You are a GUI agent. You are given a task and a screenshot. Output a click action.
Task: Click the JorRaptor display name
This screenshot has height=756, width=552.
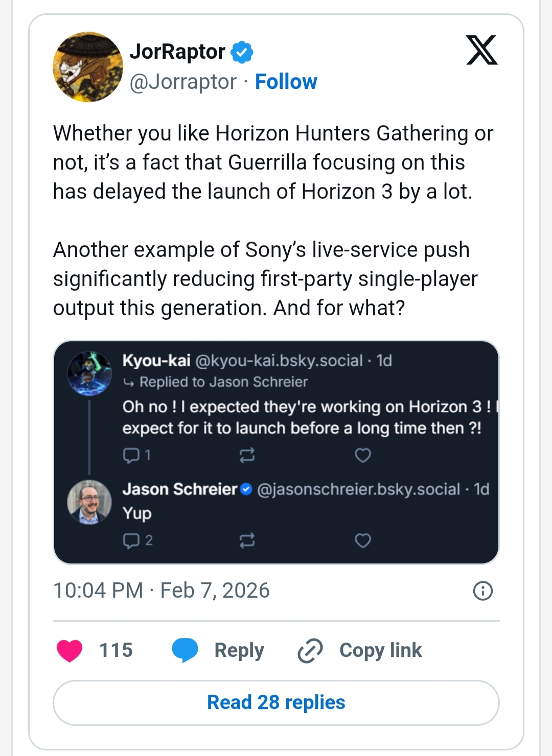177,52
